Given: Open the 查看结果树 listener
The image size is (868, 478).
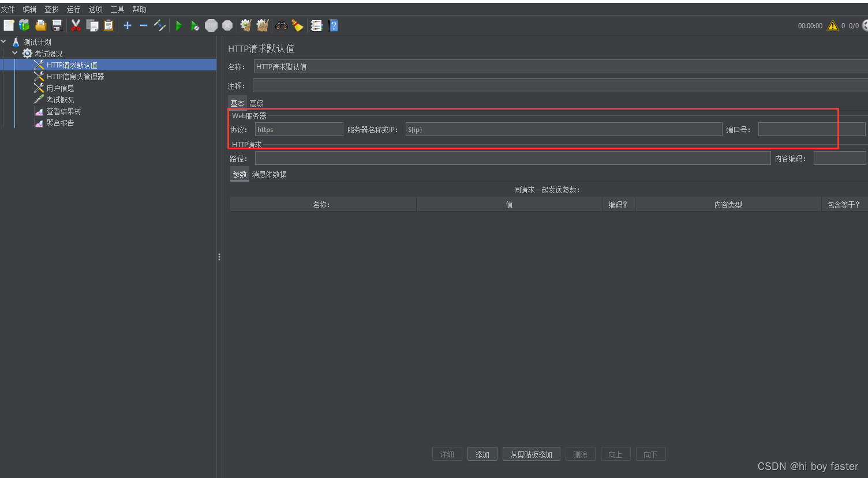Looking at the screenshot, I should coord(63,111).
